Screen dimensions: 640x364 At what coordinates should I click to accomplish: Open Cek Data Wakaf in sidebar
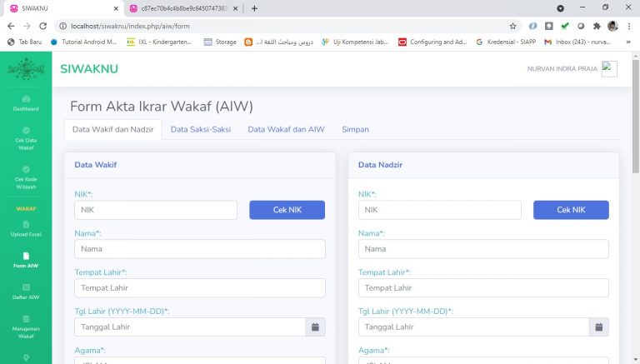click(x=26, y=139)
